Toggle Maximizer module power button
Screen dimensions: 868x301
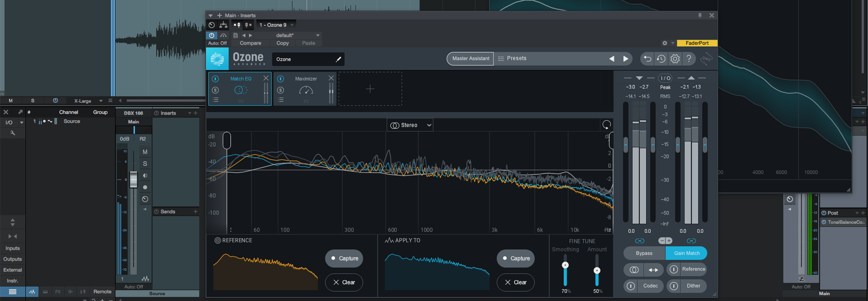click(280, 79)
